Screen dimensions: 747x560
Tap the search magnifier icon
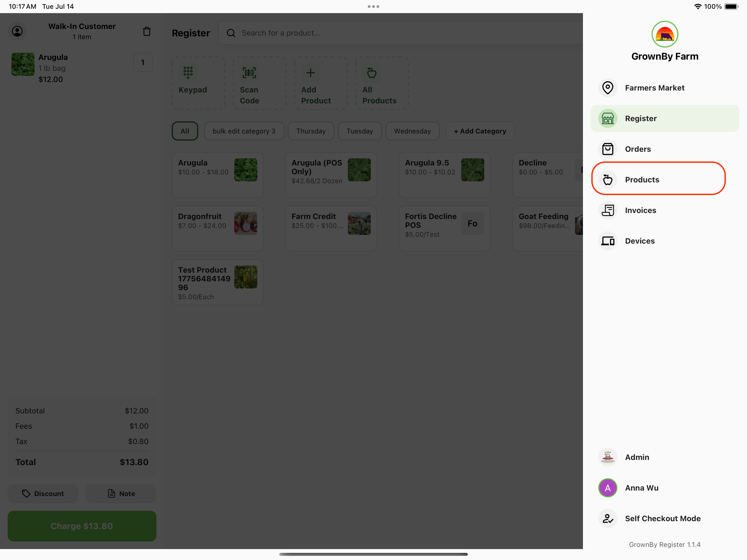(231, 33)
